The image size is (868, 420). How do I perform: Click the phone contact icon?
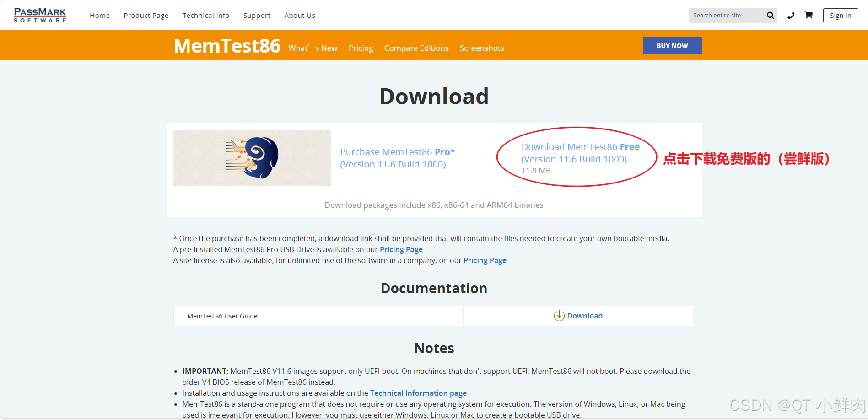791,16
